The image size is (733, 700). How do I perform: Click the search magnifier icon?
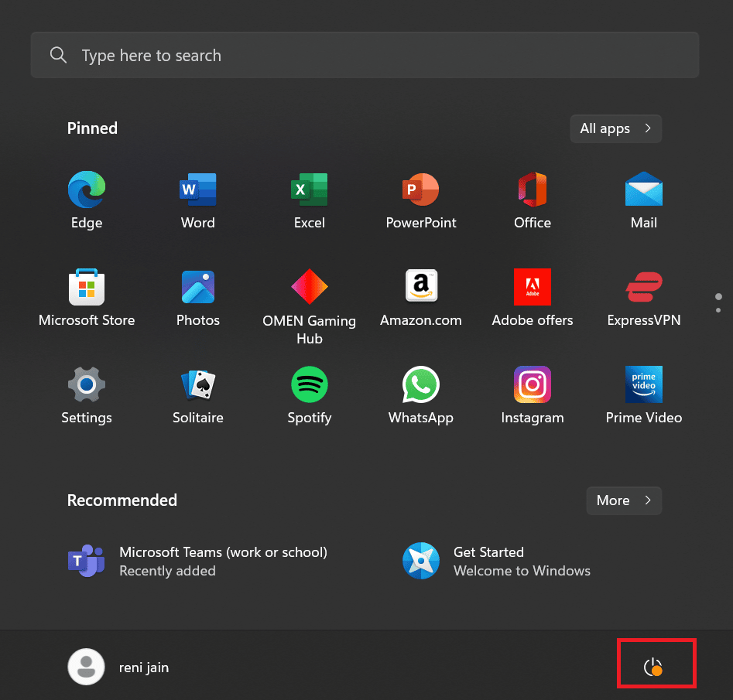58,55
